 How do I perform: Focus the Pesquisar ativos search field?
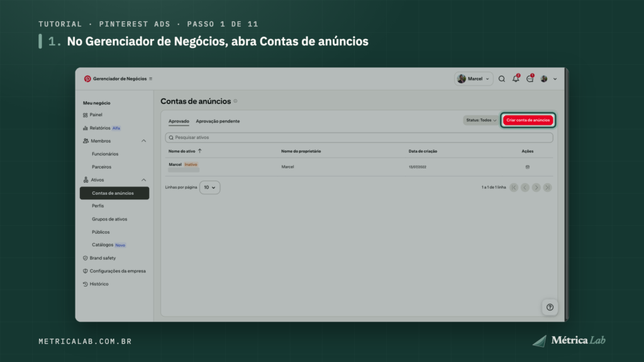[x=359, y=138]
